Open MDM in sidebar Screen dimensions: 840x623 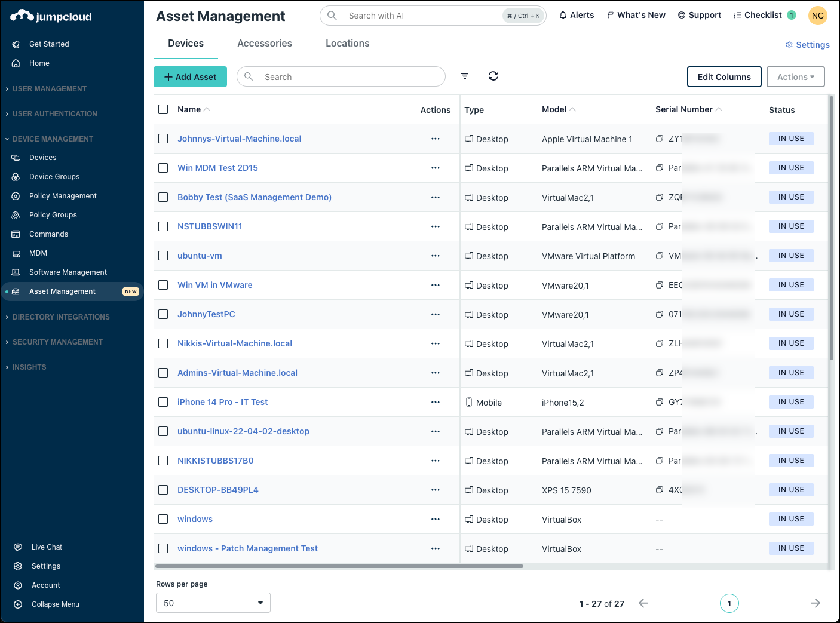tap(38, 253)
